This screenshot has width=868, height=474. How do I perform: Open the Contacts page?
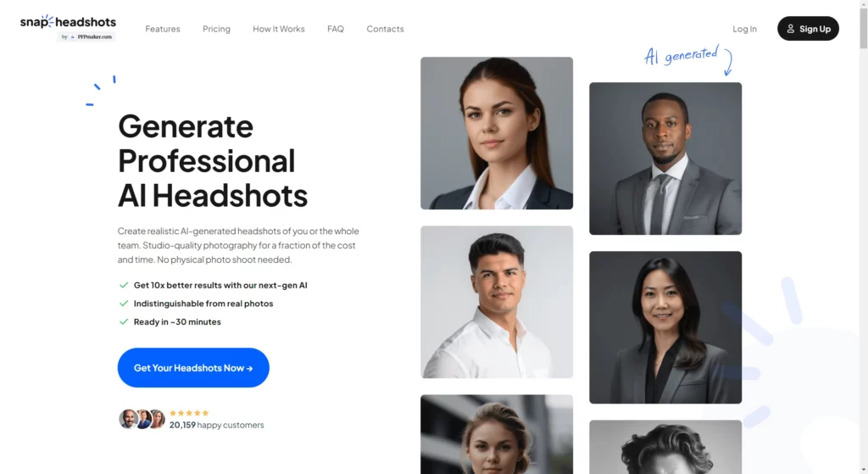(x=386, y=29)
